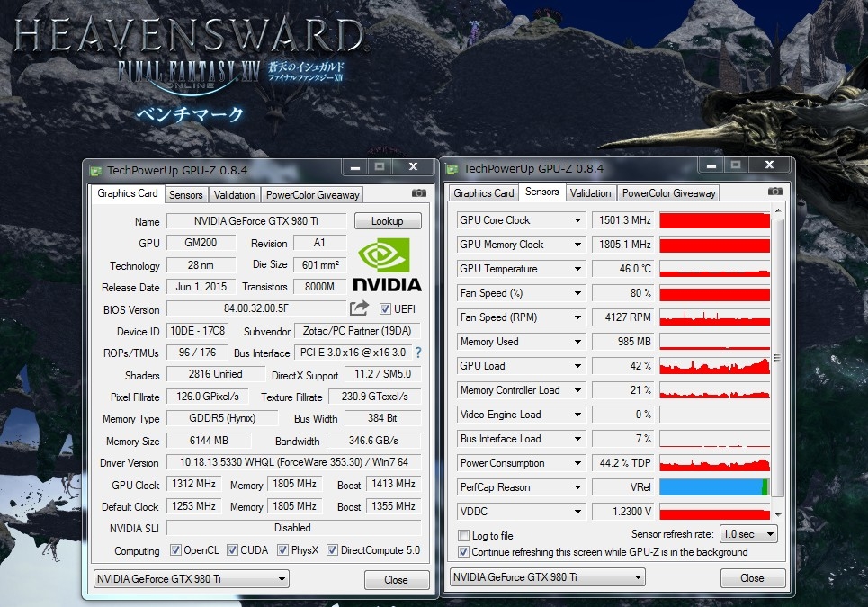Click the GPU Temperature history graph
Image resolution: width=868 pixels, height=607 pixels.
(714, 269)
